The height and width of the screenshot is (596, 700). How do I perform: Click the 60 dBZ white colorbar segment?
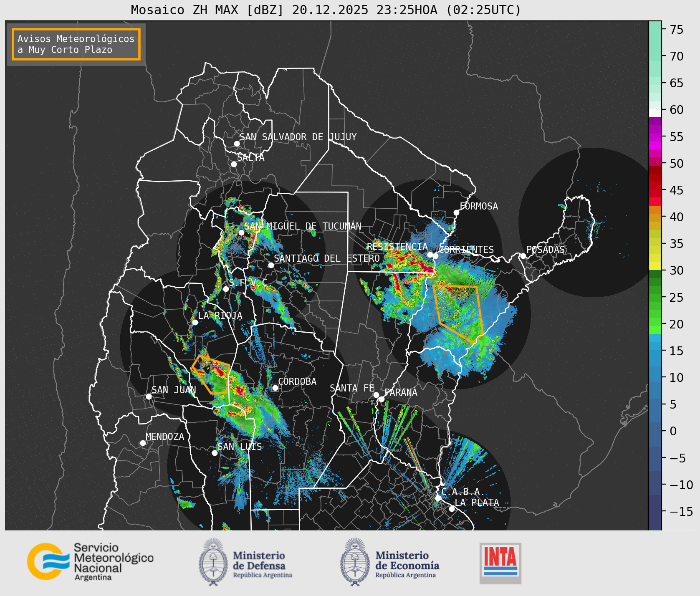click(655, 114)
